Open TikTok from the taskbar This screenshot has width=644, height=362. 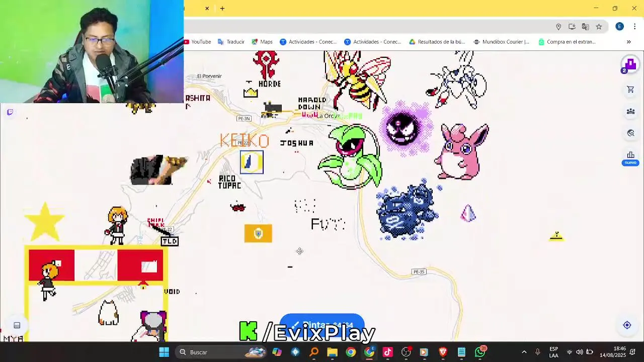click(387, 352)
